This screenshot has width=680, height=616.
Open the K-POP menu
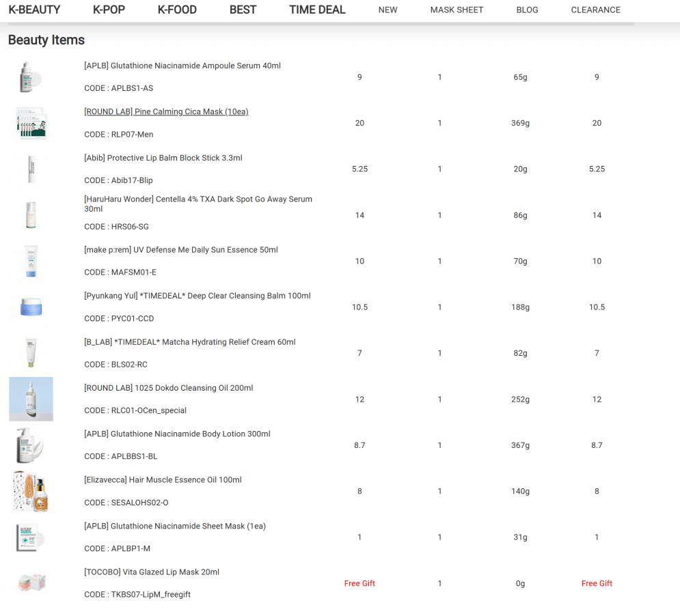(109, 10)
